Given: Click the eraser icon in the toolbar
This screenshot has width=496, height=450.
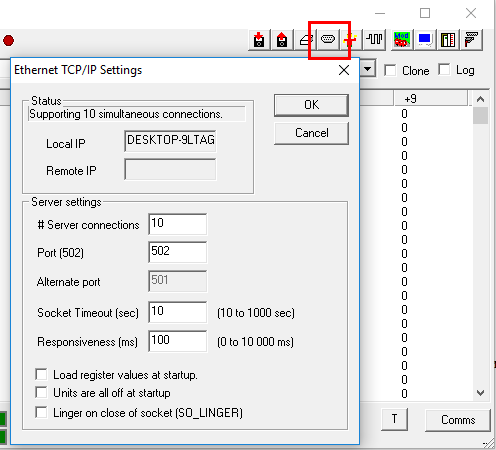Looking at the screenshot, I should pos(305,40).
